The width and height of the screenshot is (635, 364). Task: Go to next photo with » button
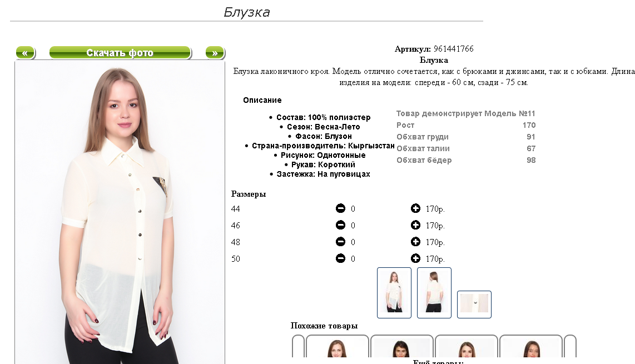point(215,53)
